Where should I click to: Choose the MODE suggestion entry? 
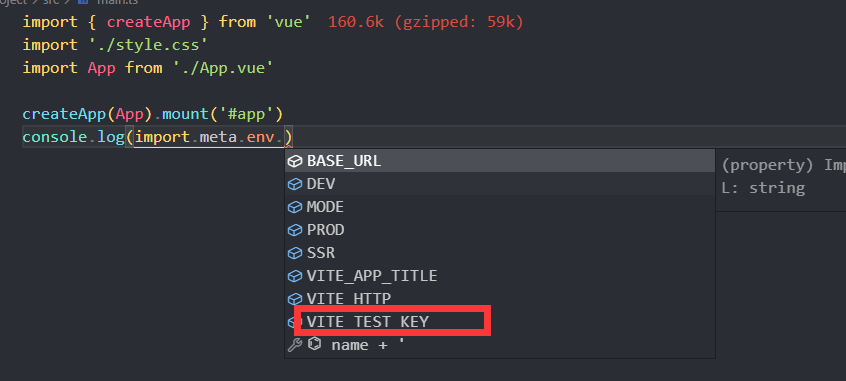(500, 207)
